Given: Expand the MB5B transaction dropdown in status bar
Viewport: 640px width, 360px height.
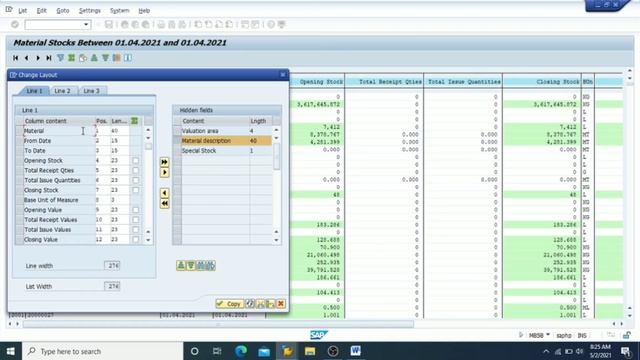Looking at the screenshot, I should point(548,335).
